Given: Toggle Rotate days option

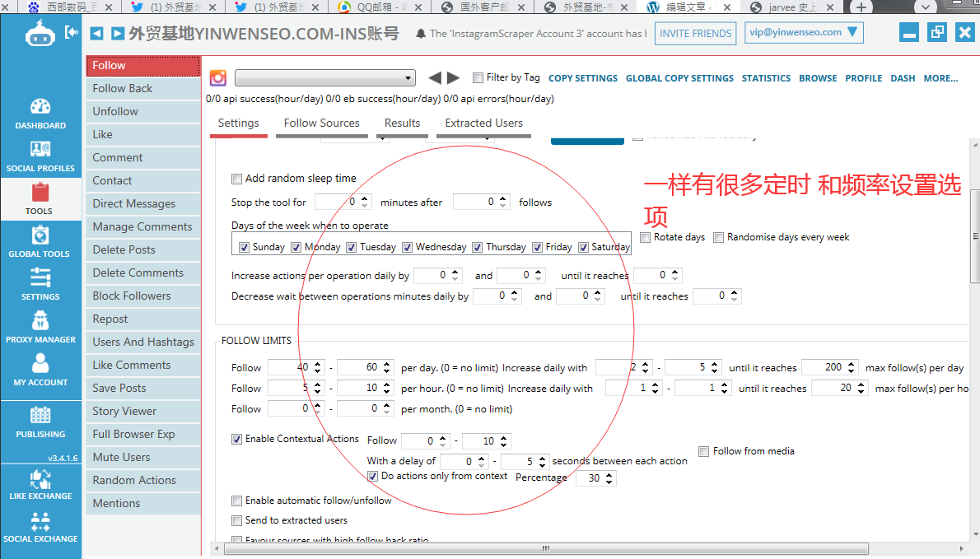Looking at the screenshot, I should (645, 237).
